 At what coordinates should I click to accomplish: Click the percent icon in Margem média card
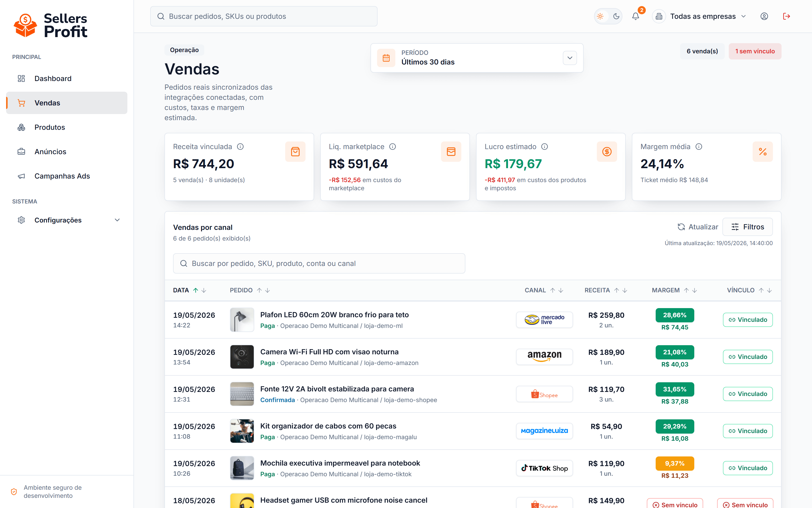(763, 152)
